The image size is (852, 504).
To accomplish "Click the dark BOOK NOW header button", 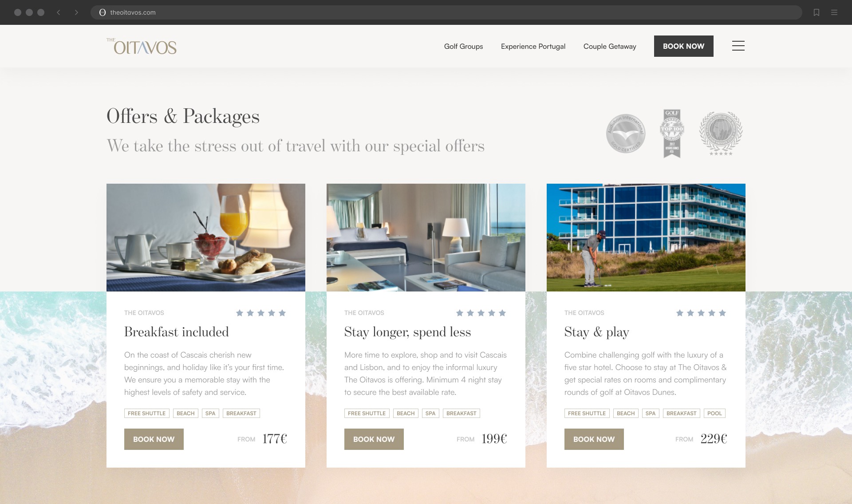I will [x=684, y=46].
